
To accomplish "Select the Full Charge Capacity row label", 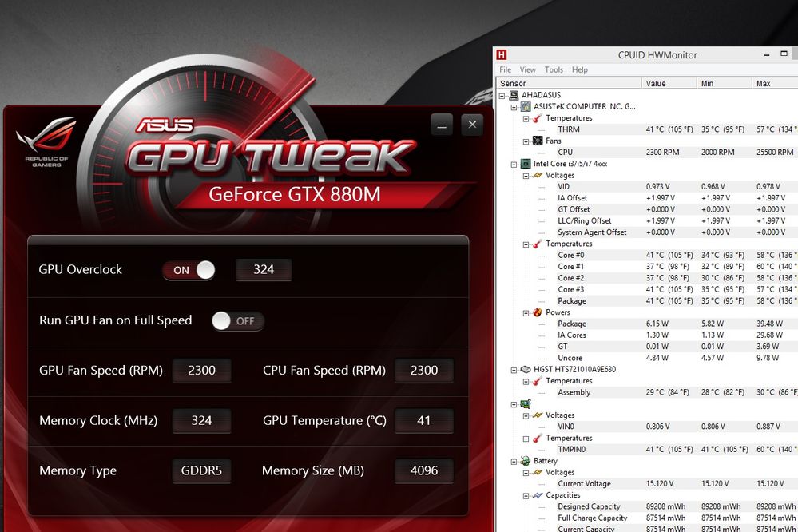I will pos(593,518).
